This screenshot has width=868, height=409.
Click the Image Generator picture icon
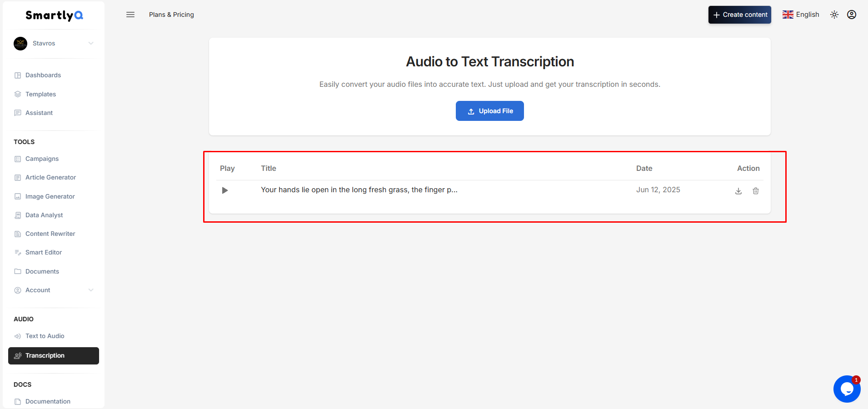(x=18, y=196)
